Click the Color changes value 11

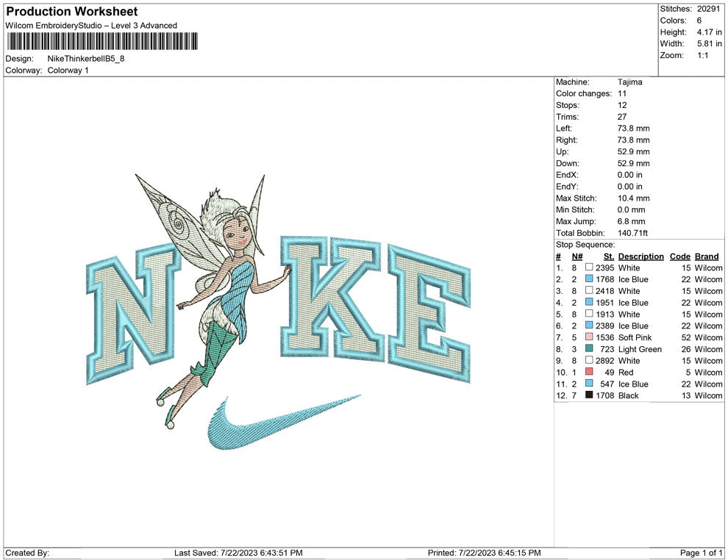click(621, 93)
